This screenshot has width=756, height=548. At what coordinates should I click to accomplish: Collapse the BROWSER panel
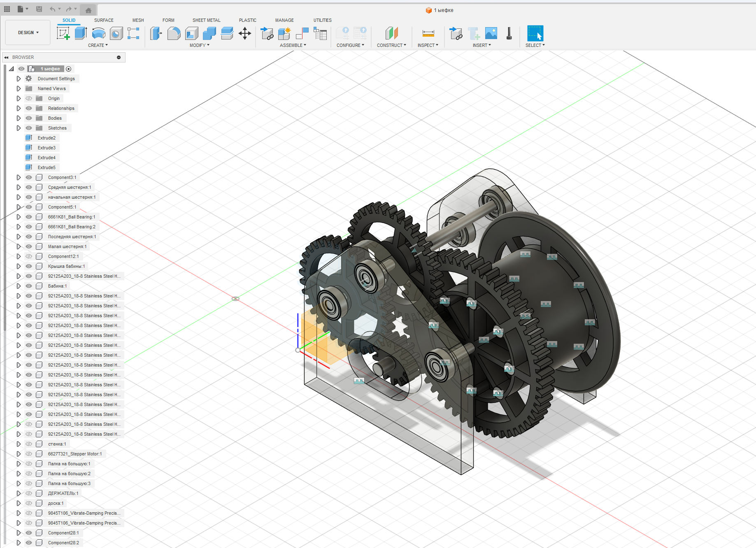point(7,57)
